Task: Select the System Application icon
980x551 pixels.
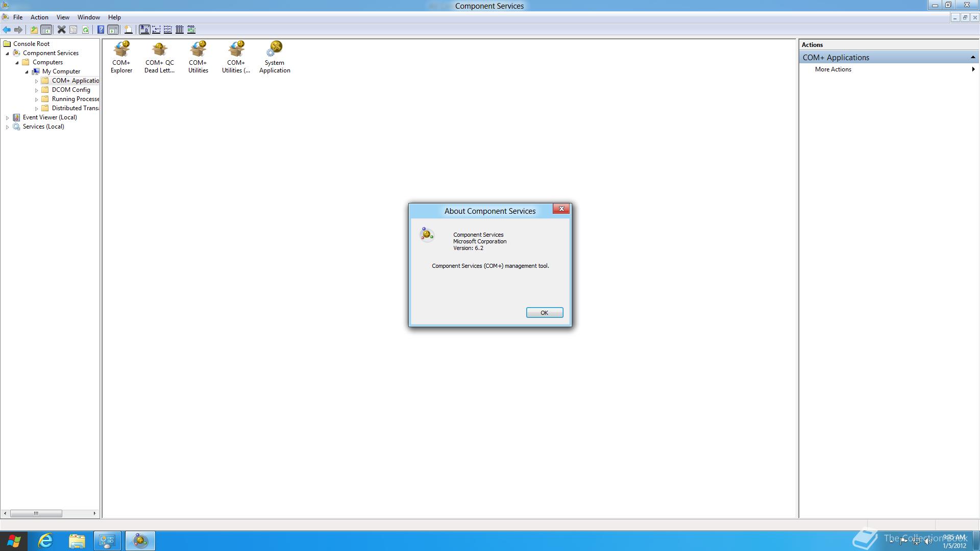Action: (275, 57)
